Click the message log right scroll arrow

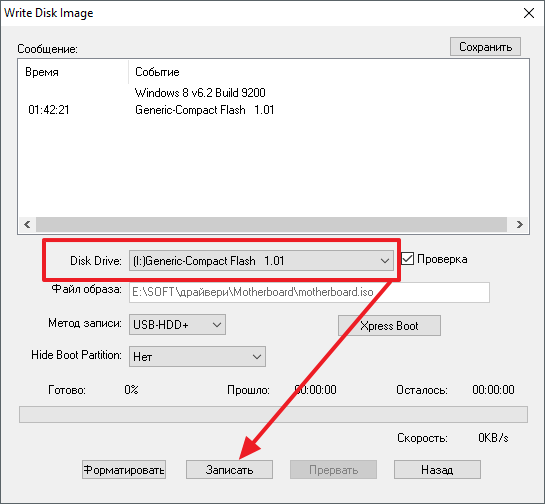click(x=519, y=225)
